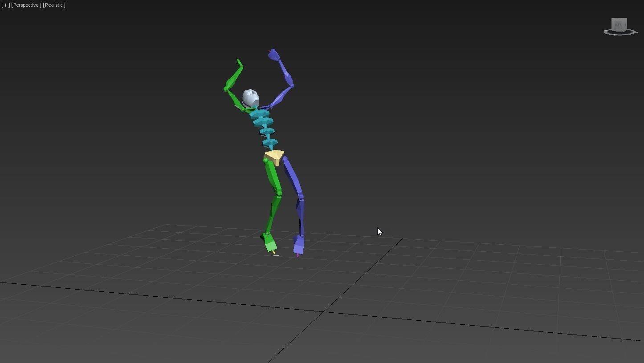Select the blue calf of the biped
This screenshot has height=363, width=644.
(301, 216)
